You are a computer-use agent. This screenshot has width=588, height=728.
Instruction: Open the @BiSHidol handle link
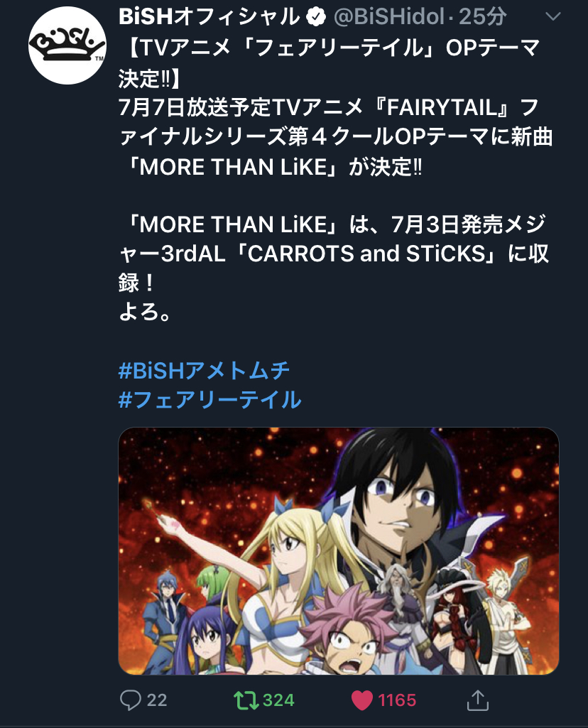389,17
